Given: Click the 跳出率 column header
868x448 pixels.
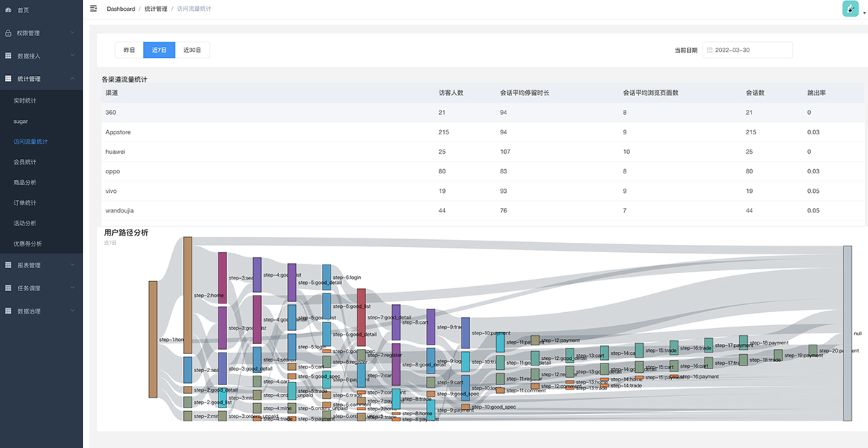Looking at the screenshot, I should (817, 93).
